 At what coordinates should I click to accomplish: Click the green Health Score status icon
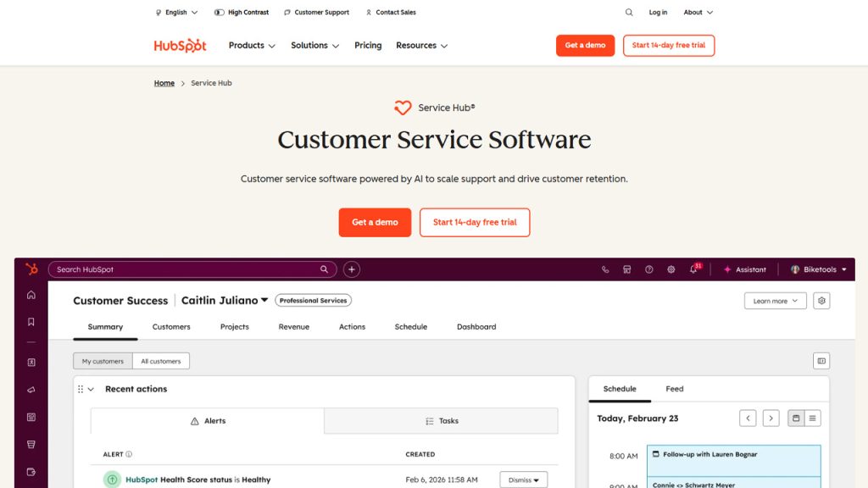tap(112, 480)
